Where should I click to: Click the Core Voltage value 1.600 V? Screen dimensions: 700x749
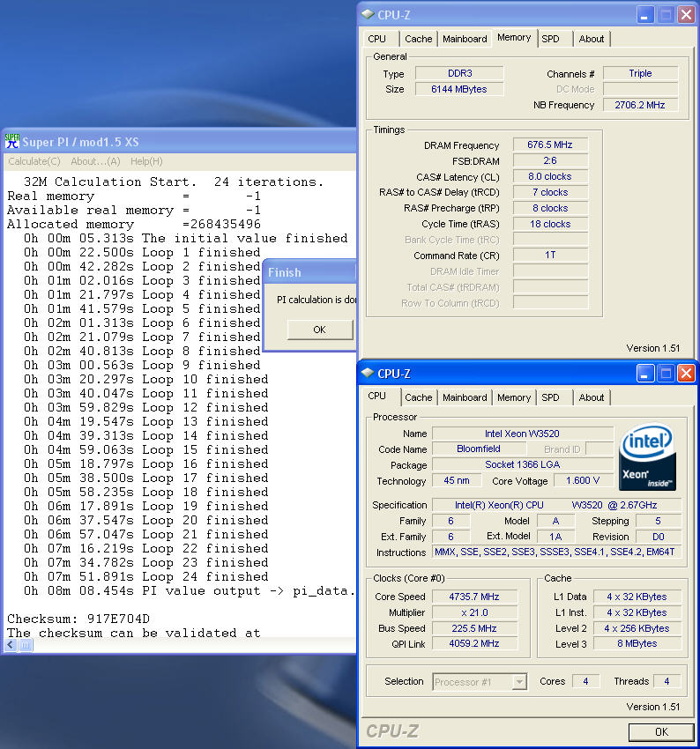pyautogui.click(x=583, y=480)
